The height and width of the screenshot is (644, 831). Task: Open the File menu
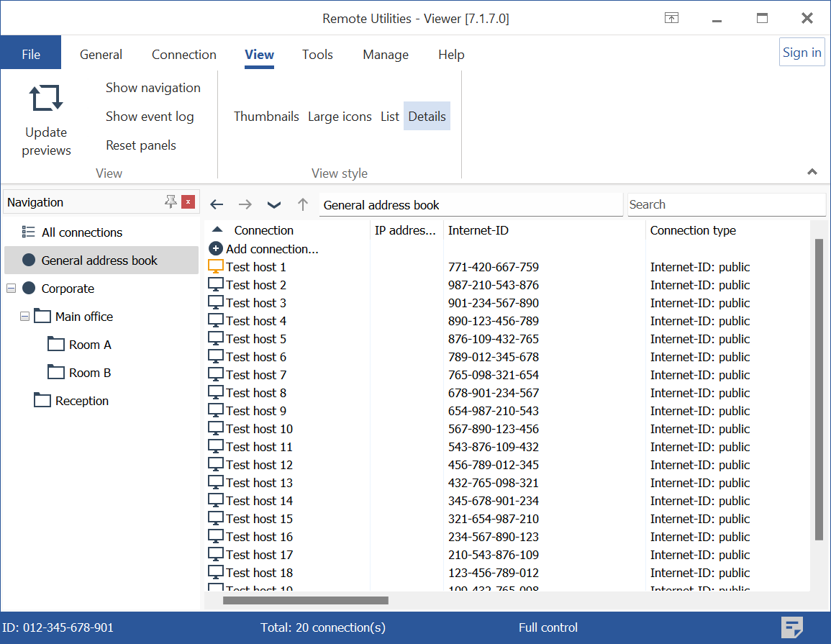(x=31, y=55)
